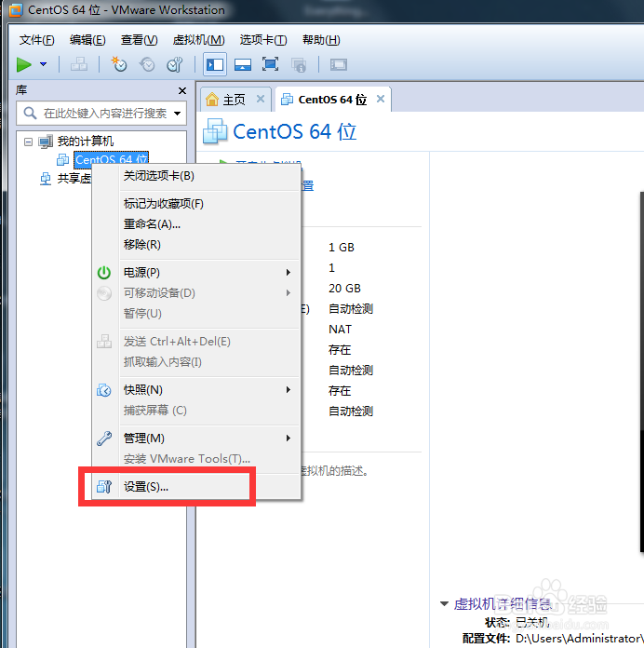The width and height of the screenshot is (644, 648).
Task: Open the 虚拟机(M) menu
Action: pos(199,40)
